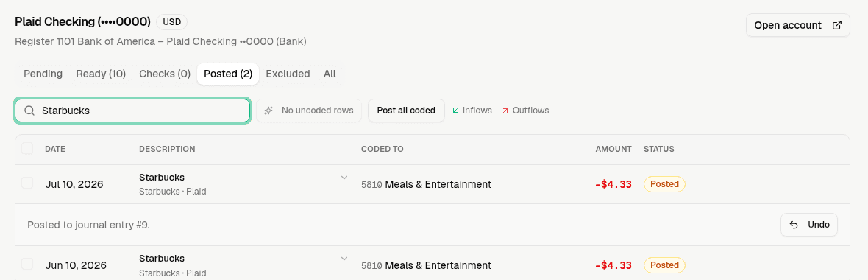Click the Post all coded button

[406, 111]
